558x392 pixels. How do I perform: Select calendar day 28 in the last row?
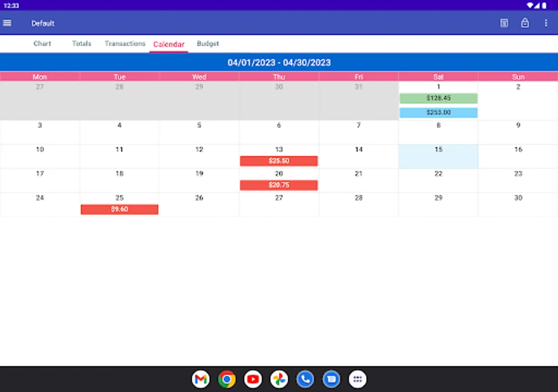[x=359, y=205]
